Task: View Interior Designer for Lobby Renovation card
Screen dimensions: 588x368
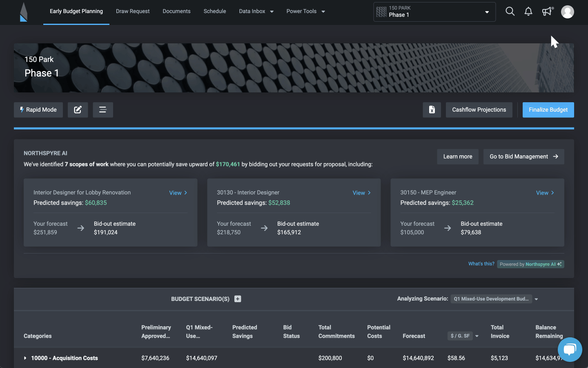Action: tap(178, 193)
